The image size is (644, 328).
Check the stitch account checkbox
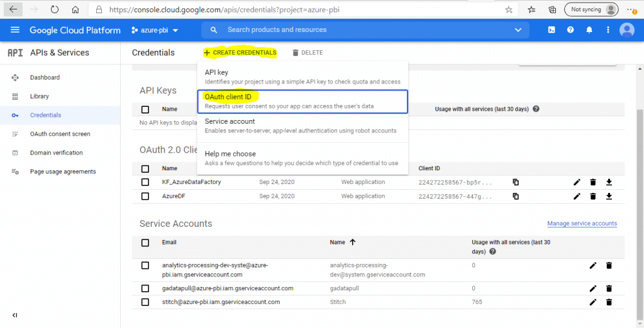145,302
